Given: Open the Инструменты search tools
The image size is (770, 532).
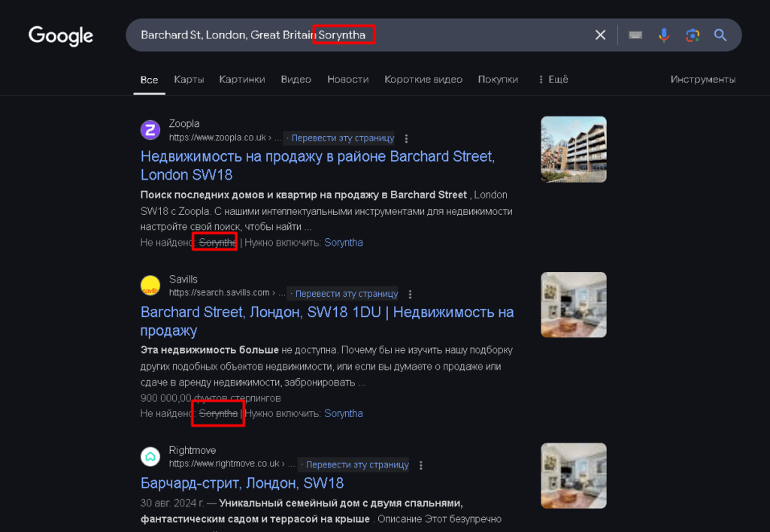Looking at the screenshot, I should click(x=703, y=80).
